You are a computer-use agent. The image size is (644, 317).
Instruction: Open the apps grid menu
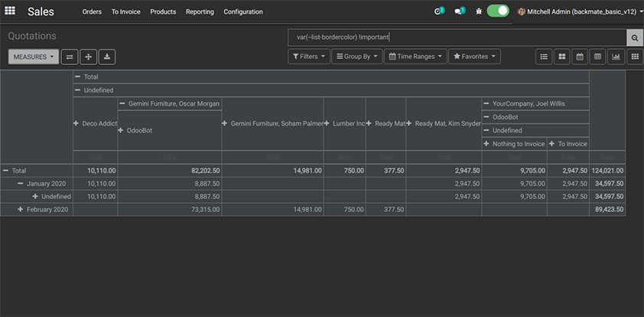[9, 11]
